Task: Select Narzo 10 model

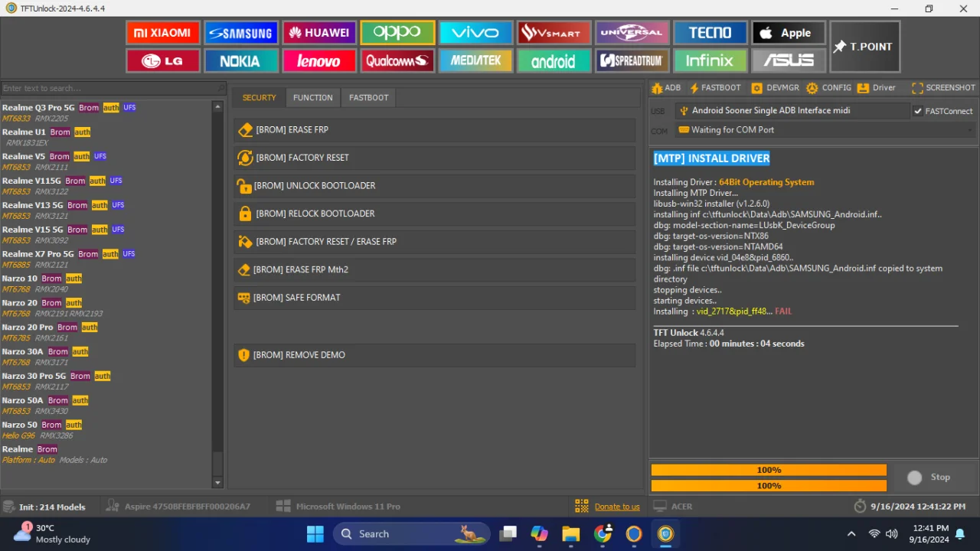Action: tap(106, 284)
